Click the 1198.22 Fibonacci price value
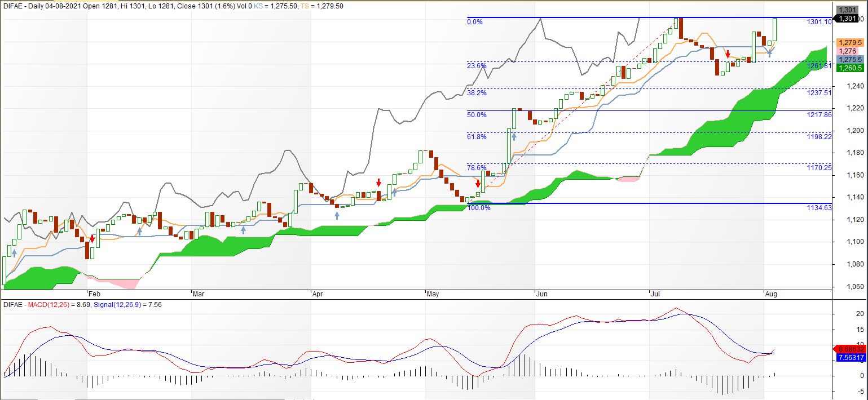868x400 pixels. click(x=819, y=137)
